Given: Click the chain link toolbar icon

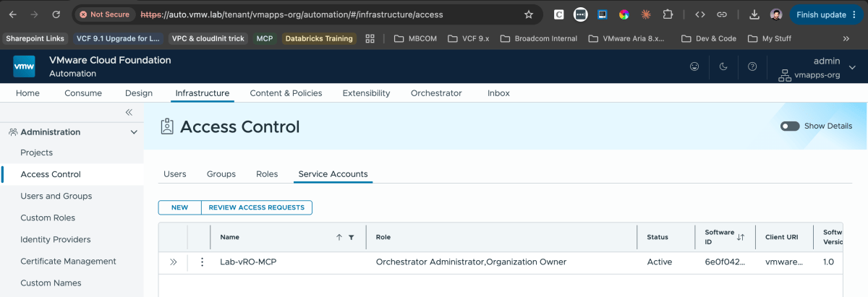Looking at the screenshot, I should click(722, 14).
